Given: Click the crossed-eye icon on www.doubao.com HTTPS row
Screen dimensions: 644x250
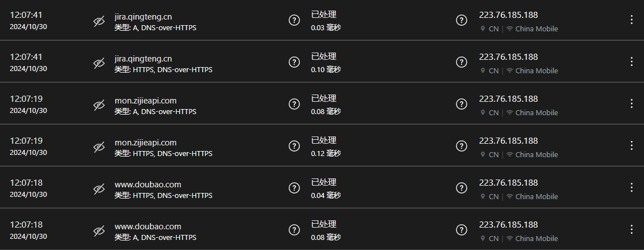Looking at the screenshot, I should pos(99,188).
